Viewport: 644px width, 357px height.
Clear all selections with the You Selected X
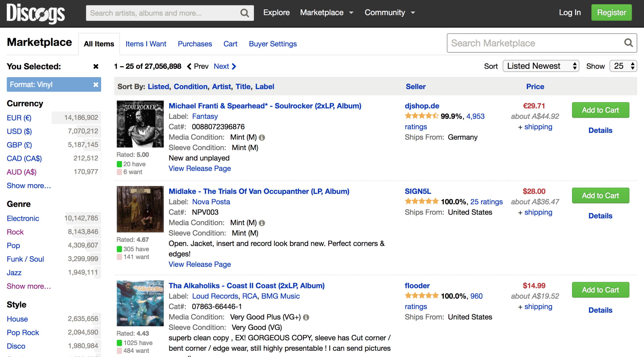96,66
